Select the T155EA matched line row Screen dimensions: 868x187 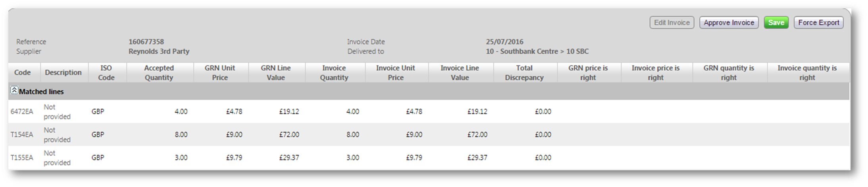[429, 158]
